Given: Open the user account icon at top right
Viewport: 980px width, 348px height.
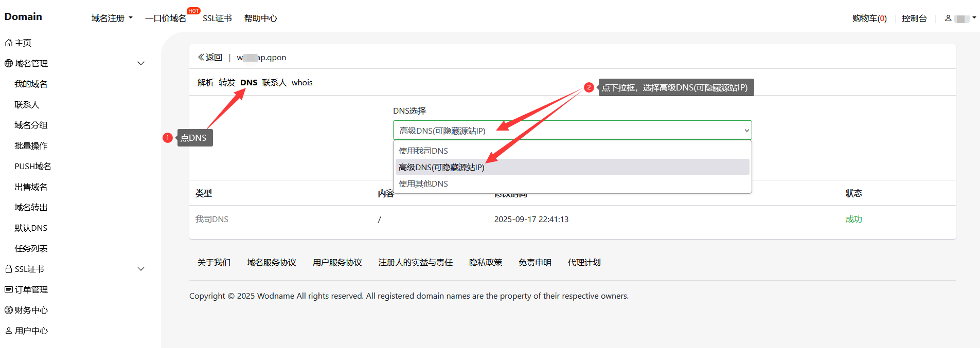Looking at the screenshot, I should coord(948,18).
